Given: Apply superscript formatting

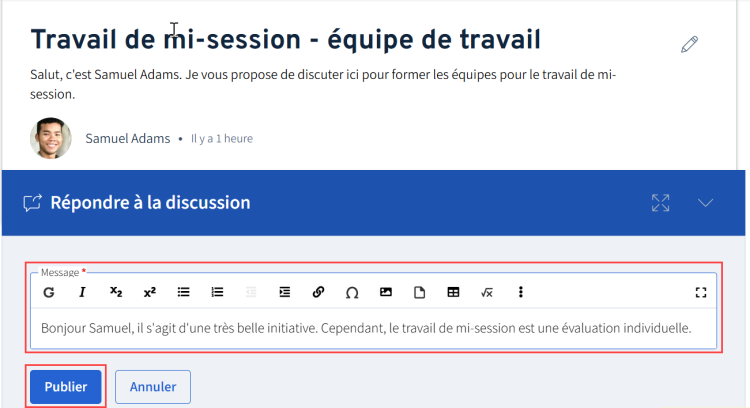Looking at the screenshot, I should 150,292.
